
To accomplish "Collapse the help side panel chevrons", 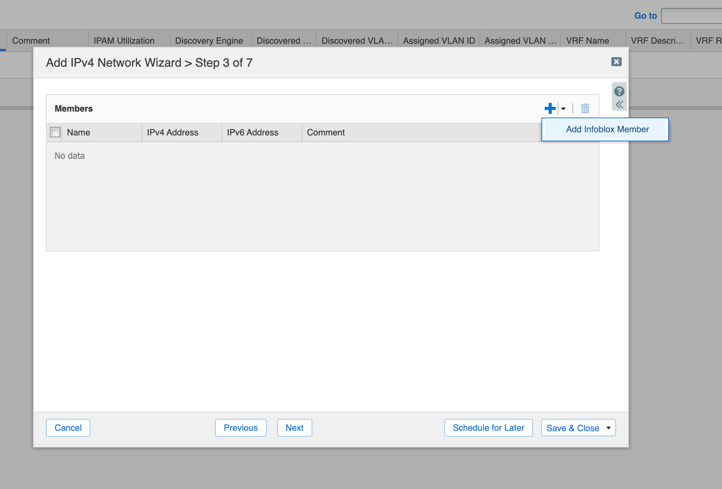I will (619, 105).
